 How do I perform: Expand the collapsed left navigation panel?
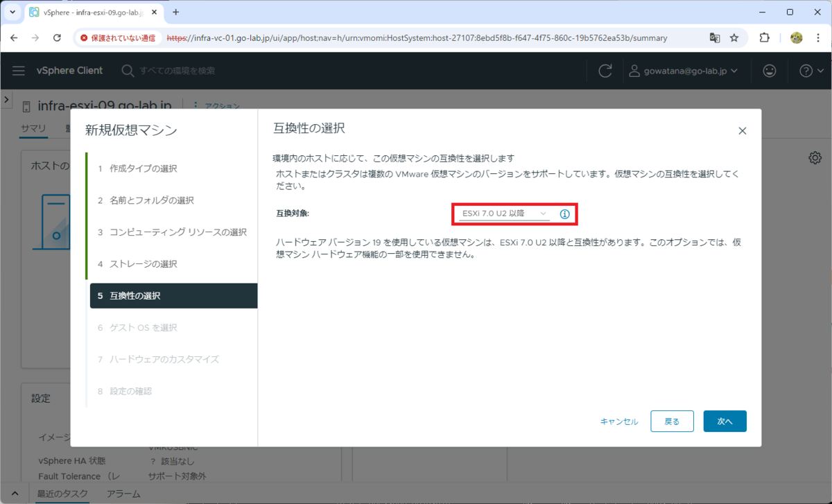tap(6, 100)
